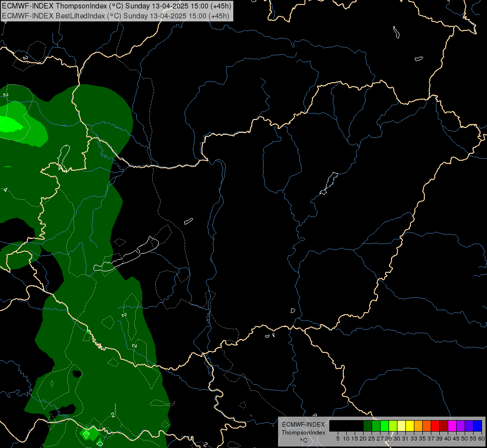Click the legend tick value 45
This screenshot has width=487, height=448.
click(457, 439)
